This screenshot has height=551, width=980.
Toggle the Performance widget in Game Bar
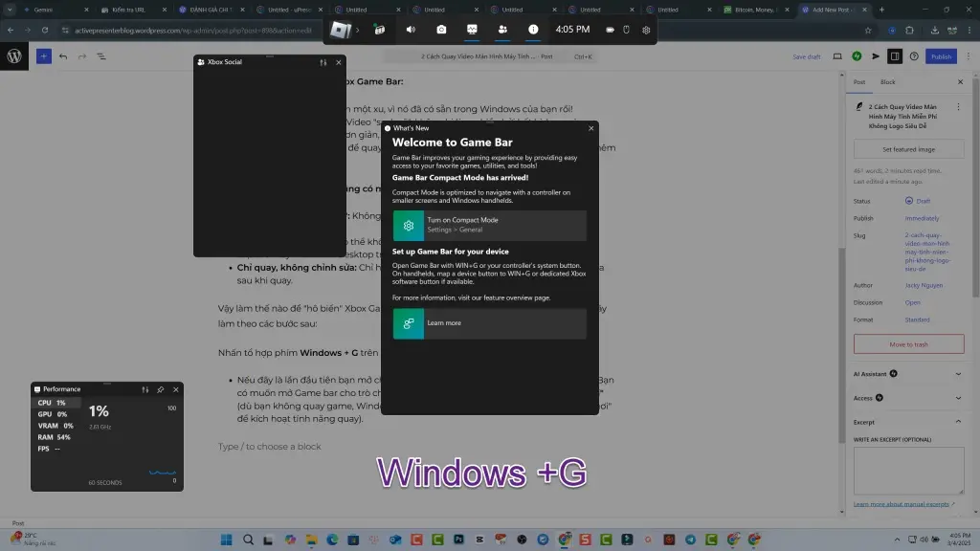472,30
